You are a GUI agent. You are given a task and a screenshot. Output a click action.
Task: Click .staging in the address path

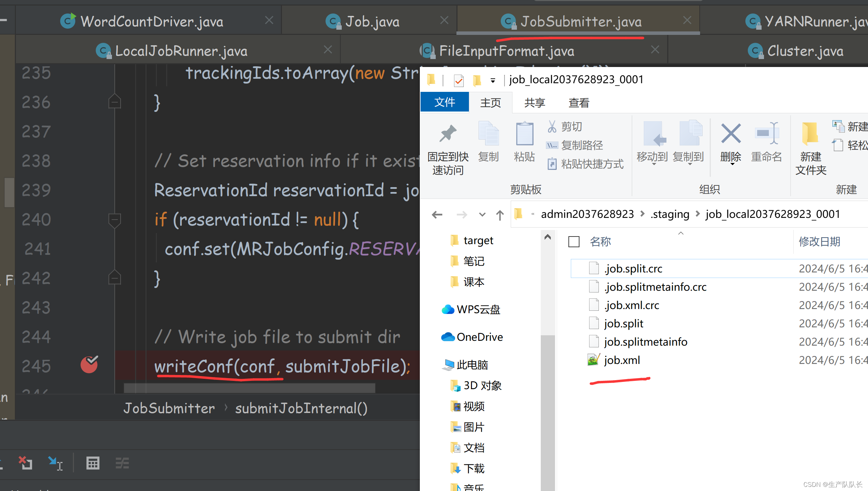(x=670, y=214)
